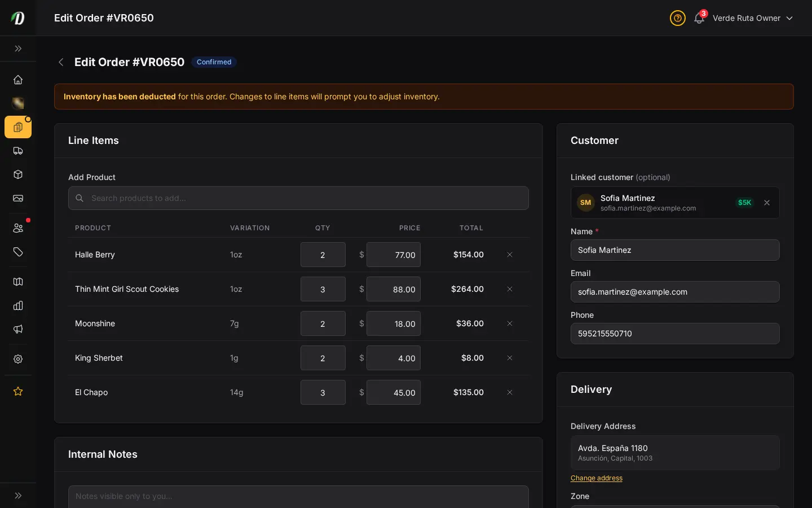Image resolution: width=812 pixels, height=508 pixels.
Task: Click the $5K customer badge
Action: coord(745,203)
